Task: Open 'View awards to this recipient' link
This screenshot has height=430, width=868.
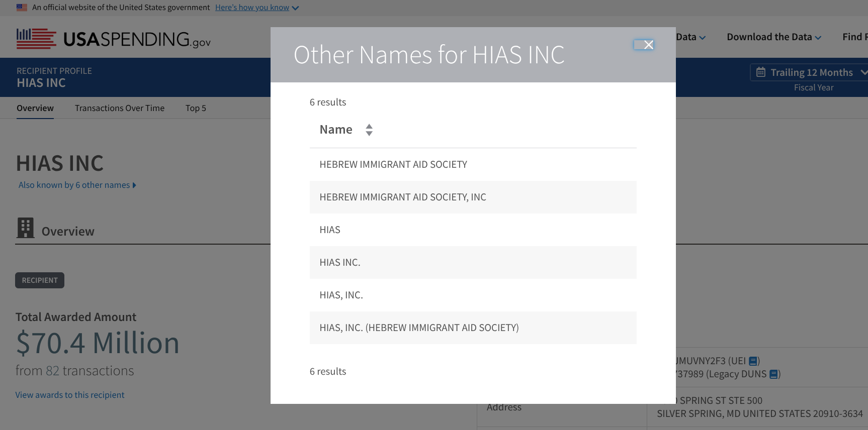Action: (70, 395)
